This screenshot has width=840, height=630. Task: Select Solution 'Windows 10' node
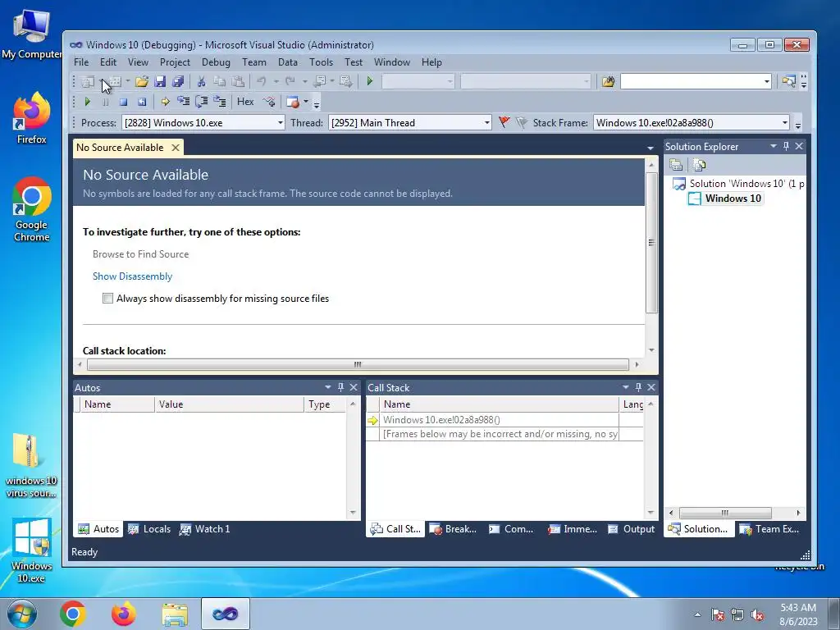tap(746, 184)
